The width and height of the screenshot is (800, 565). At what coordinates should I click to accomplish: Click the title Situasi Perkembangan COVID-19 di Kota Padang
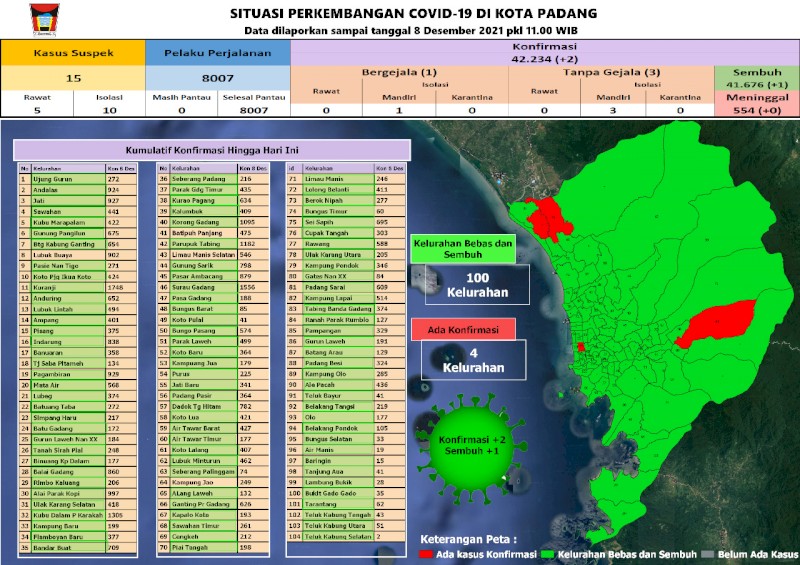[413, 13]
